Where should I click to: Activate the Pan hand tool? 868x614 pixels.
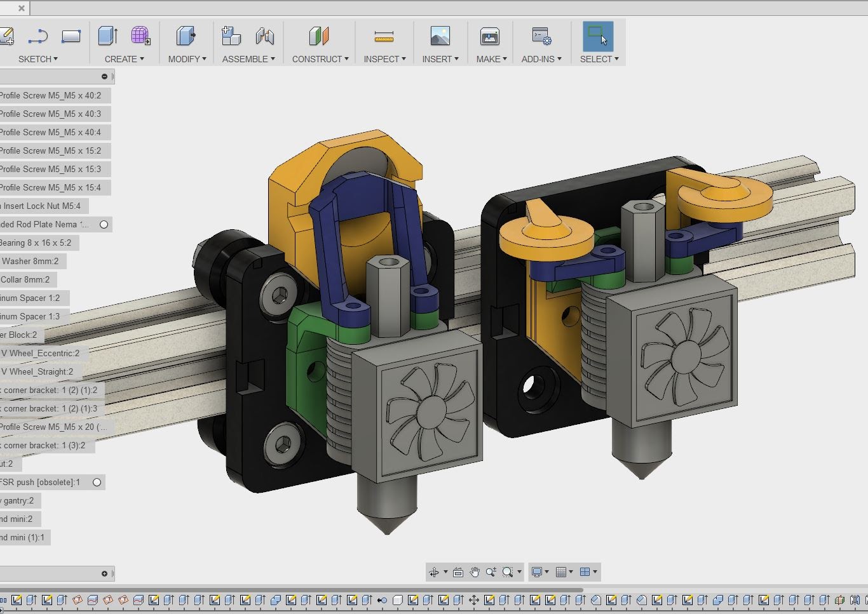(475, 572)
